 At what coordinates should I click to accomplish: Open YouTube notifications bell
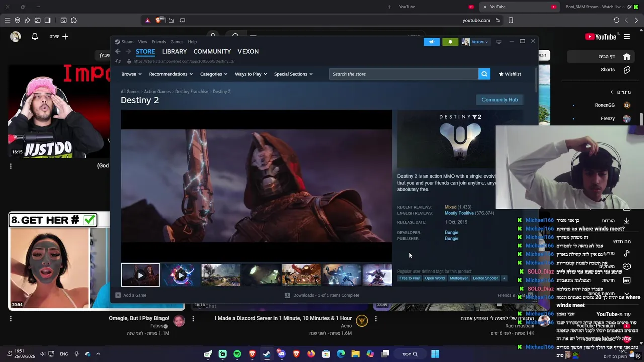point(35,37)
